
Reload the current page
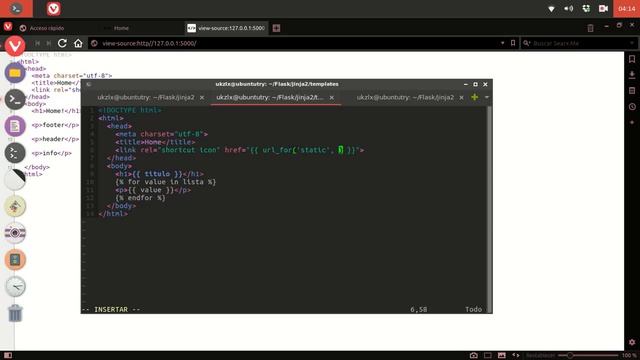pos(62,43)
